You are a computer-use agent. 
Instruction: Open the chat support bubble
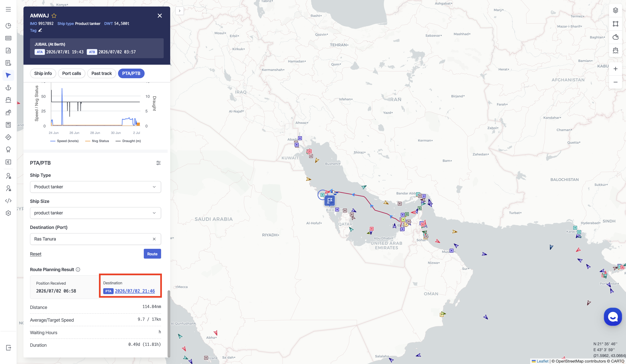click(613, 317)
